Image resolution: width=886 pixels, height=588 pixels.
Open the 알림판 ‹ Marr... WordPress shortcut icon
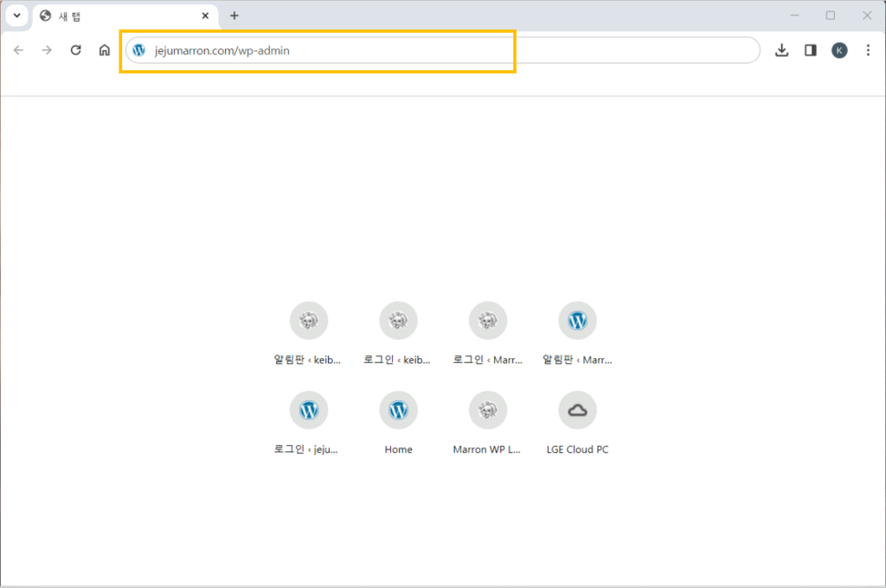coord(577,320)
